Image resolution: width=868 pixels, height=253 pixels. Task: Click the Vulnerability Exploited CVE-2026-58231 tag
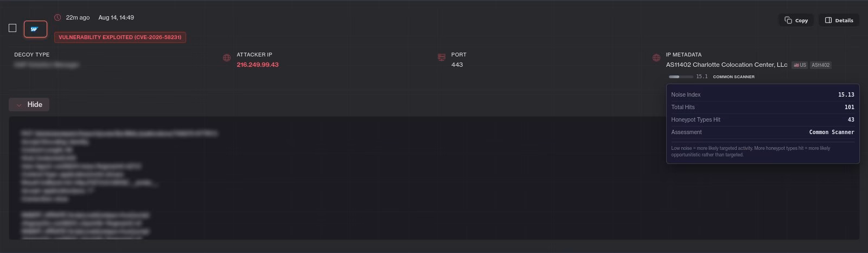120,37
